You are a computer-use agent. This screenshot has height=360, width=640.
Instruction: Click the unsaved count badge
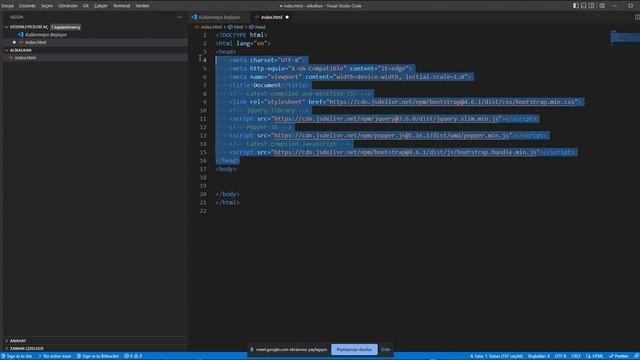coord(66,27)
